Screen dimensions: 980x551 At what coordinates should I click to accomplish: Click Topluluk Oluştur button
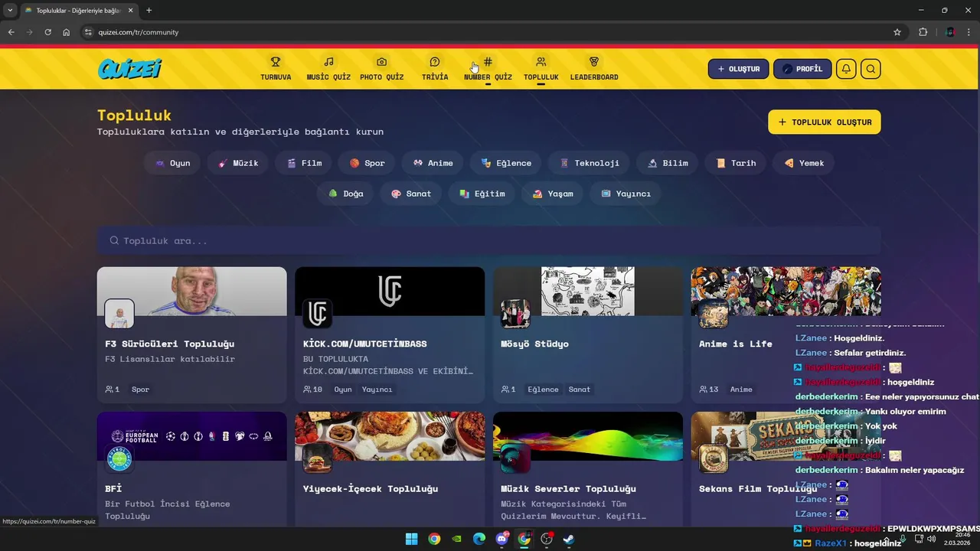[825, 122]
